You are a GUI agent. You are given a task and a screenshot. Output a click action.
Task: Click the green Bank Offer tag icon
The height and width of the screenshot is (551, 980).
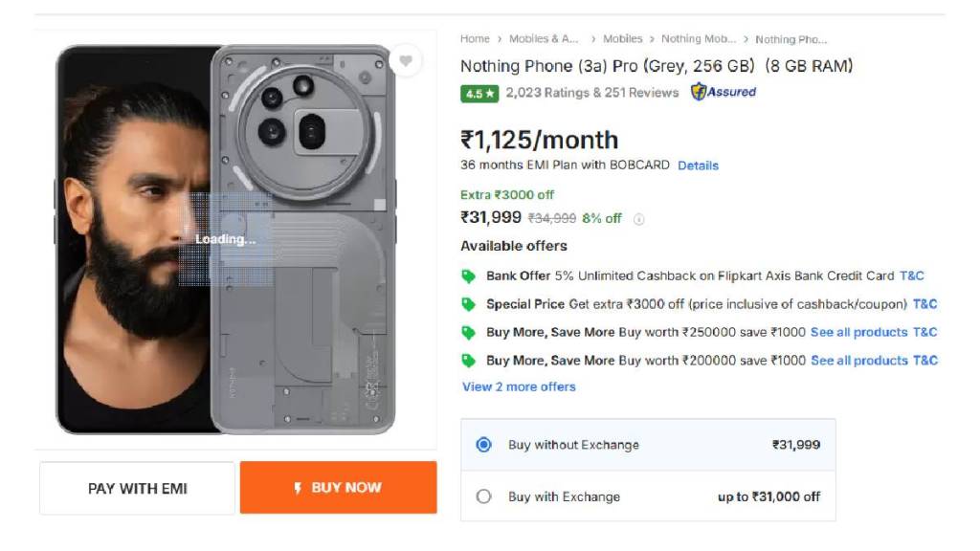[468, 275]
